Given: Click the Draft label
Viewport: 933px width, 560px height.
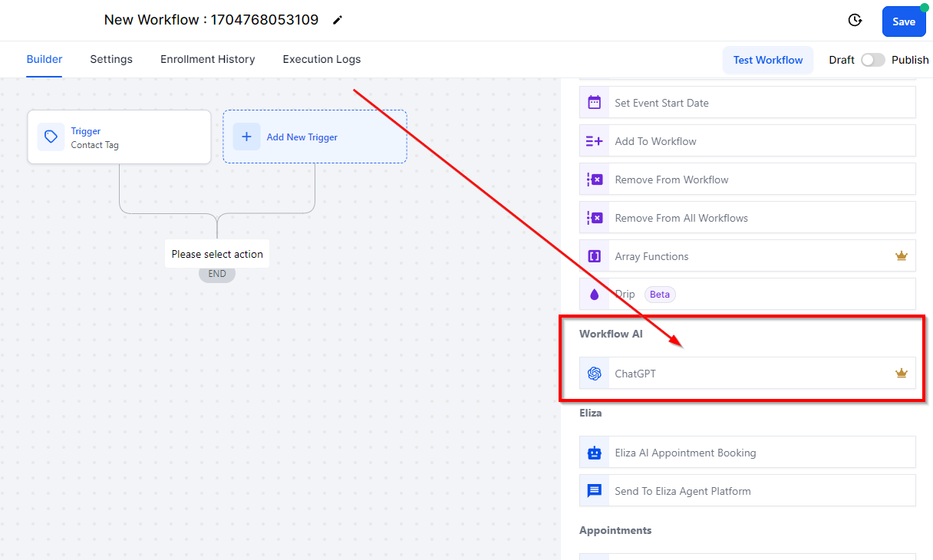Looking at the screenshot, I should (x=842, y=60).
